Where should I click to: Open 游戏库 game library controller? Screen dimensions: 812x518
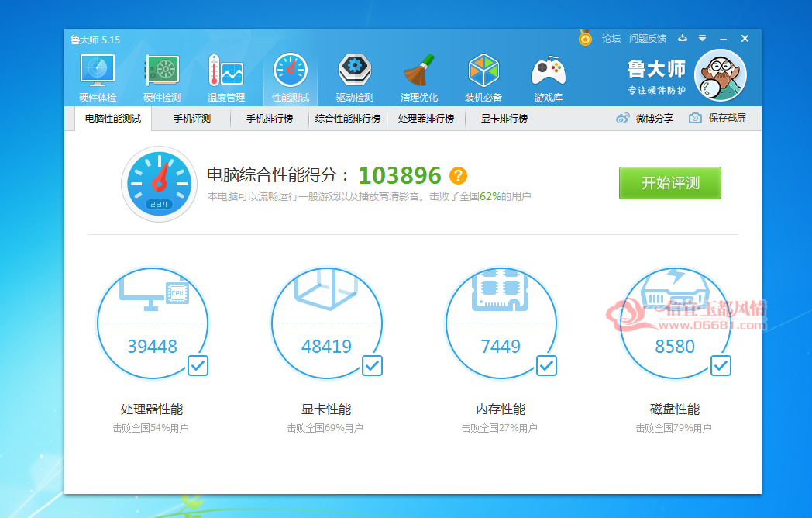549,78
